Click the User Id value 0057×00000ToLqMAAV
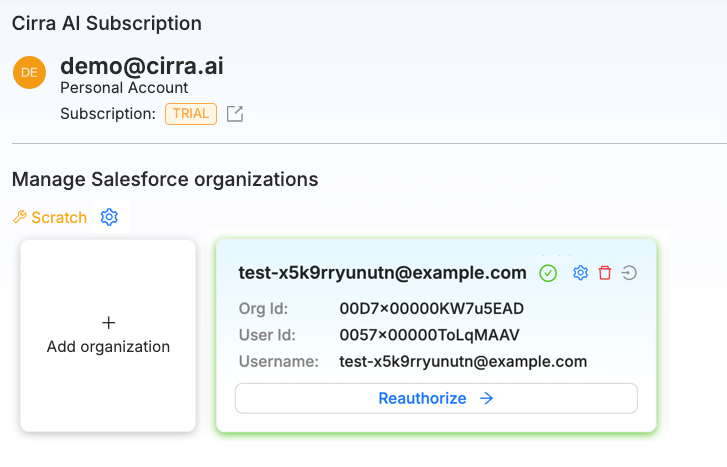This screenshot has width=727, height=467. pyautogui.click(x=430, y=335)
